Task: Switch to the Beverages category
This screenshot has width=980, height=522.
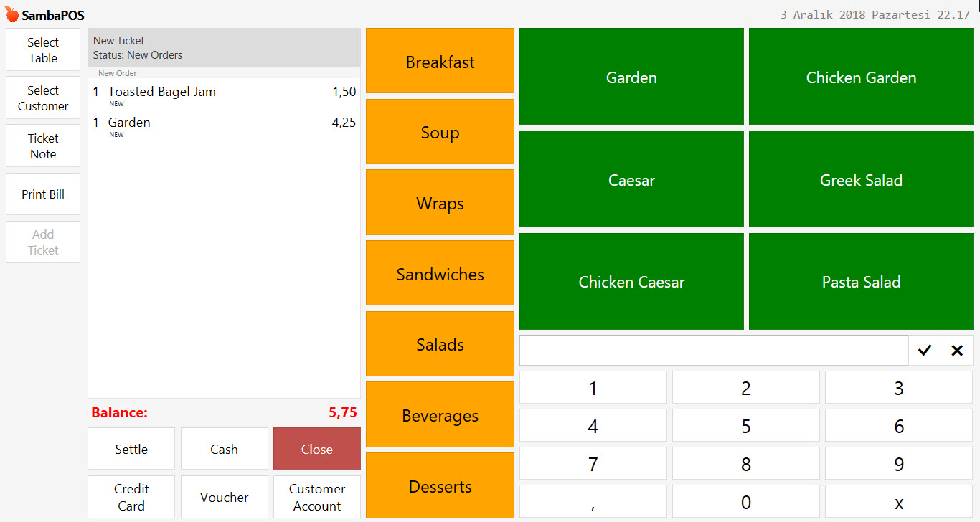Action: pyautogui.click(x=440, y=414)
